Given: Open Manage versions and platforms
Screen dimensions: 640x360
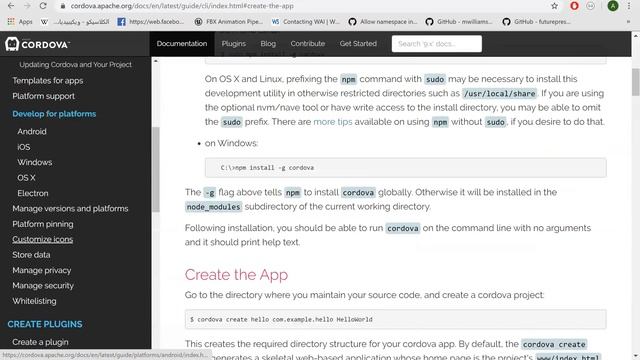Looking at the screenshot, I should [x=70, y=209].
